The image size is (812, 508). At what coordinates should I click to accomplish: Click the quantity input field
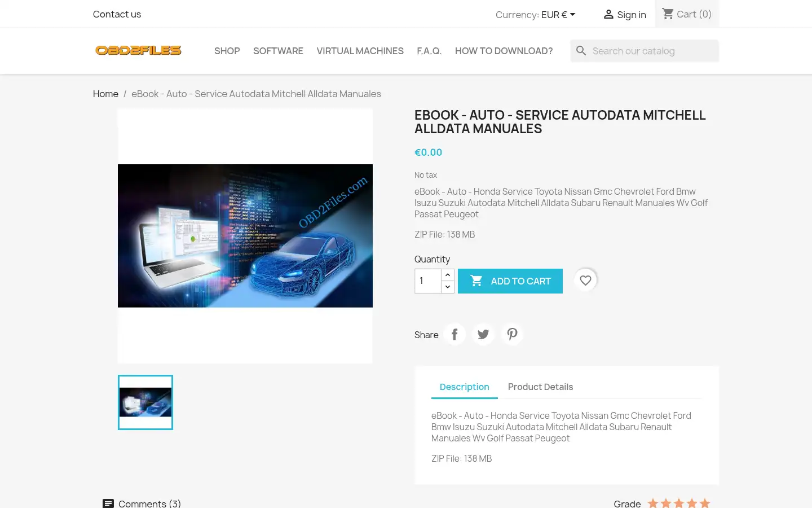(x=428, y=281)
